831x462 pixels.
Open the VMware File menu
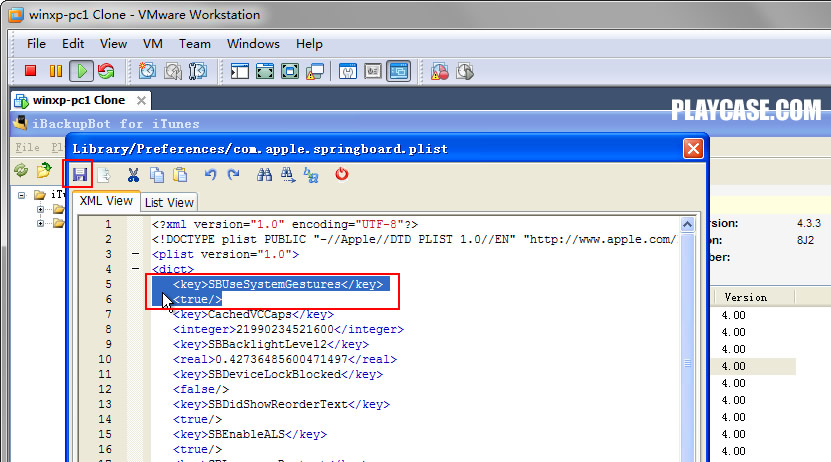36,44
